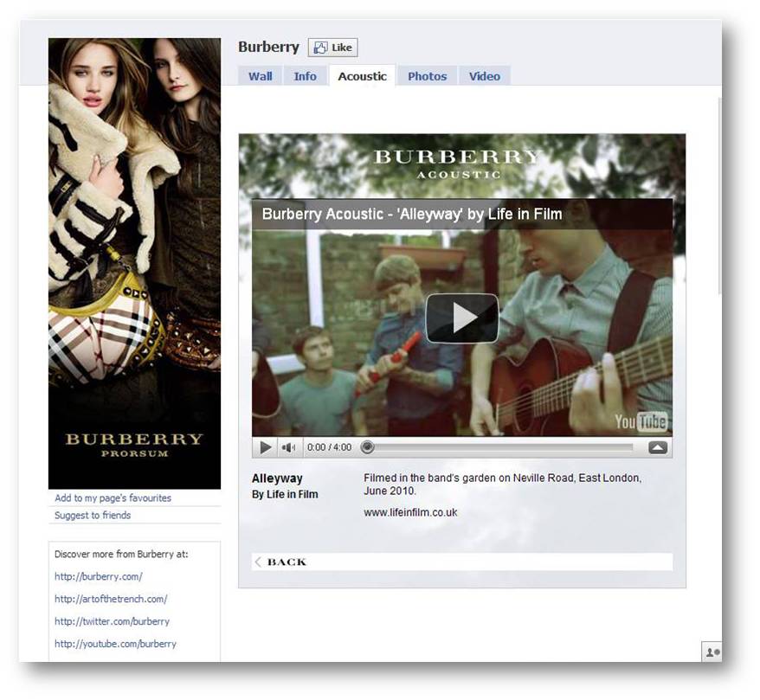Open www.lifeinfilm.co.uk link

(410, 512)
